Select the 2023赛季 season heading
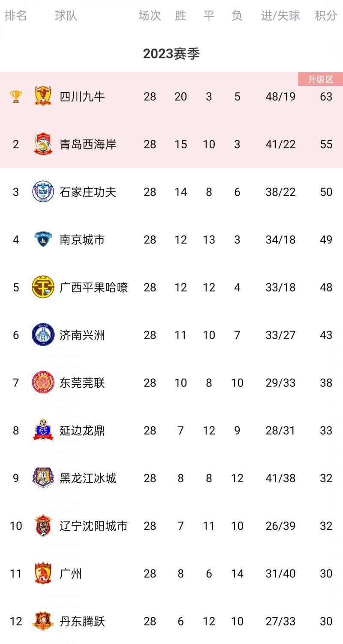The width and height of the screenshot is (343, 644). pyautogui.click(x=171, y=54)
